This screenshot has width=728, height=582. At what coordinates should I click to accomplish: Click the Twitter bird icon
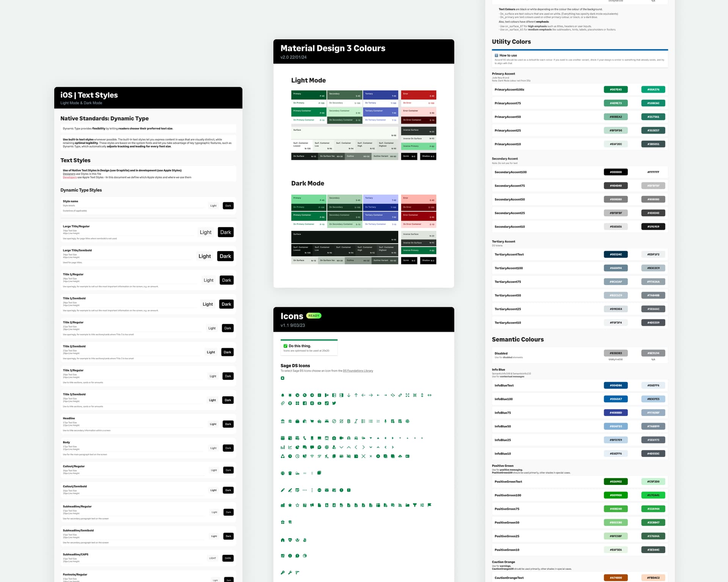[x=334, y=403]
